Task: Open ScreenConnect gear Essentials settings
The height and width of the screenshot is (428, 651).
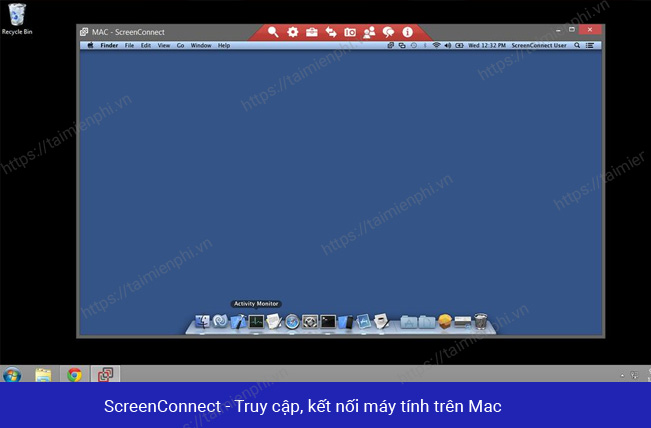Action: [293, 32]
